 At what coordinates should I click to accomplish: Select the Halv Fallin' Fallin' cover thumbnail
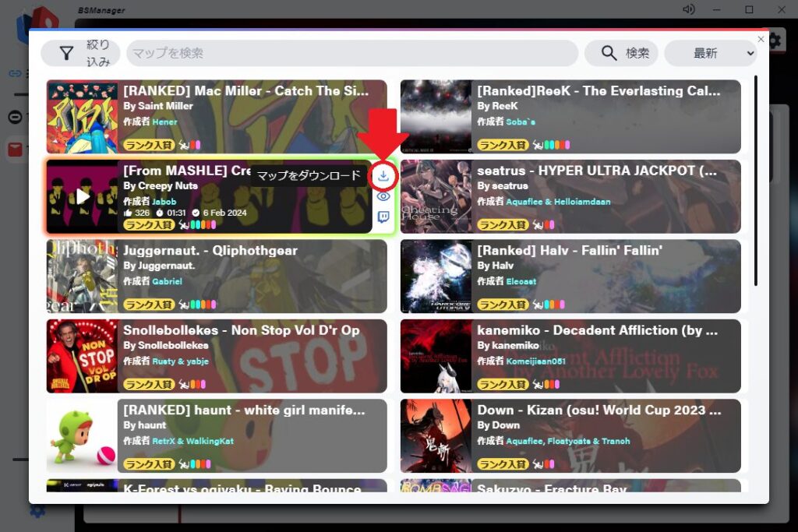tap(436, 277)
